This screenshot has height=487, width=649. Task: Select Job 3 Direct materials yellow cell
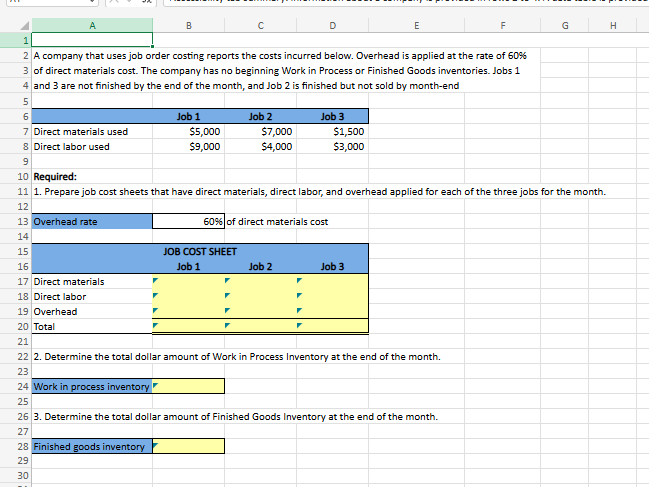point(333,282)
